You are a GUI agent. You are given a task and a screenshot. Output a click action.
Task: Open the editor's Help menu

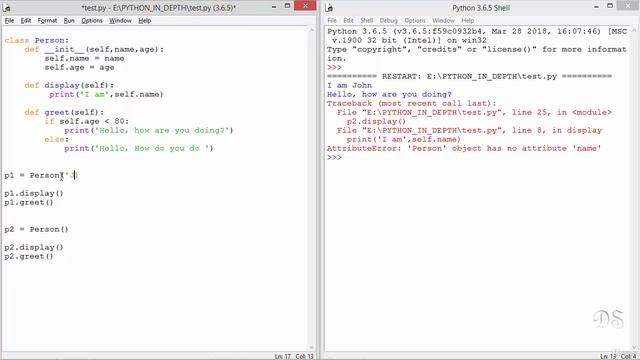pos(144,20)
